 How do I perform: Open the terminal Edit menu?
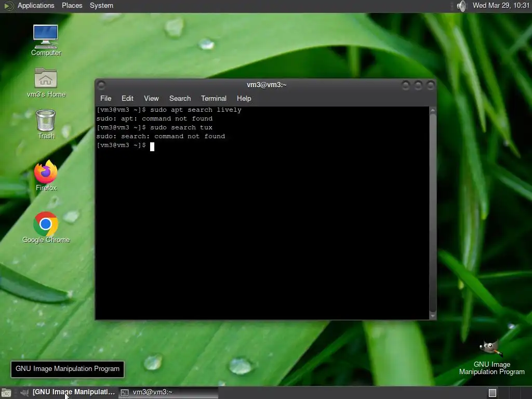[127, 98]
